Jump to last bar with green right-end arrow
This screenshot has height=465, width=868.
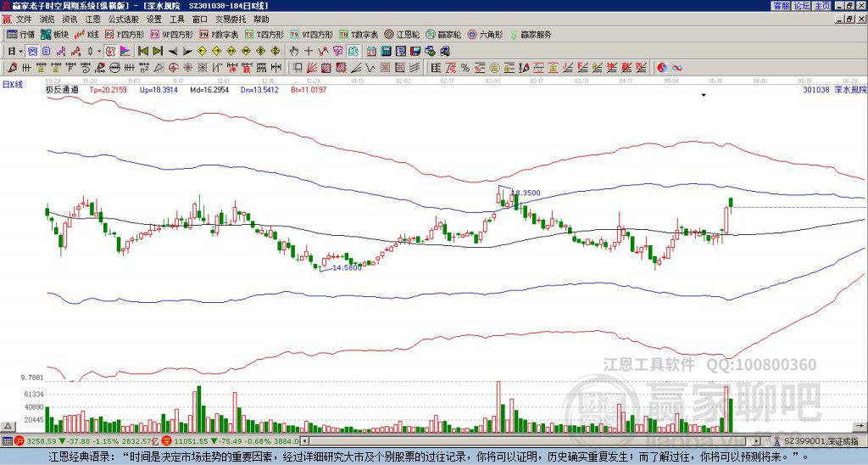pyautogui.click(x=158, y=52)
